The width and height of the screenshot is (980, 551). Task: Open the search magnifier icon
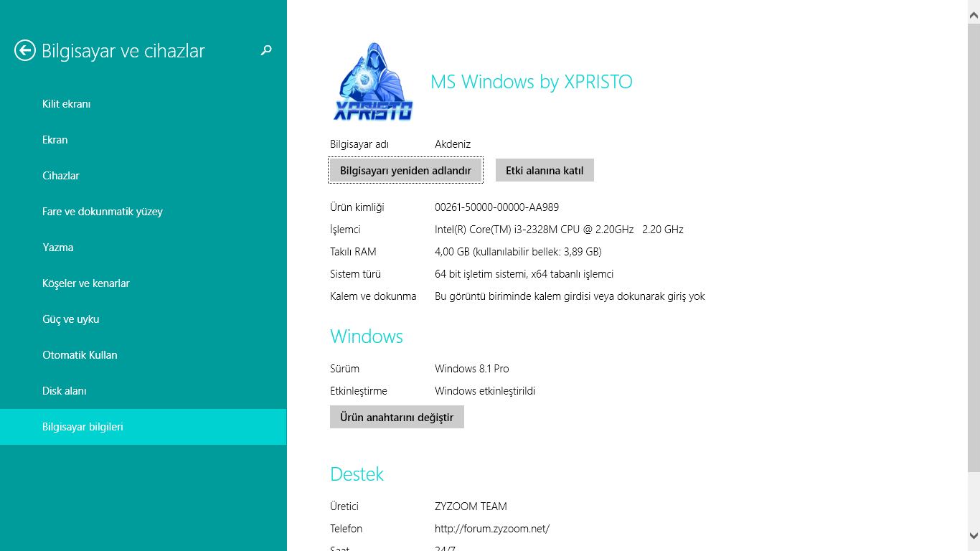coord(266,50)
